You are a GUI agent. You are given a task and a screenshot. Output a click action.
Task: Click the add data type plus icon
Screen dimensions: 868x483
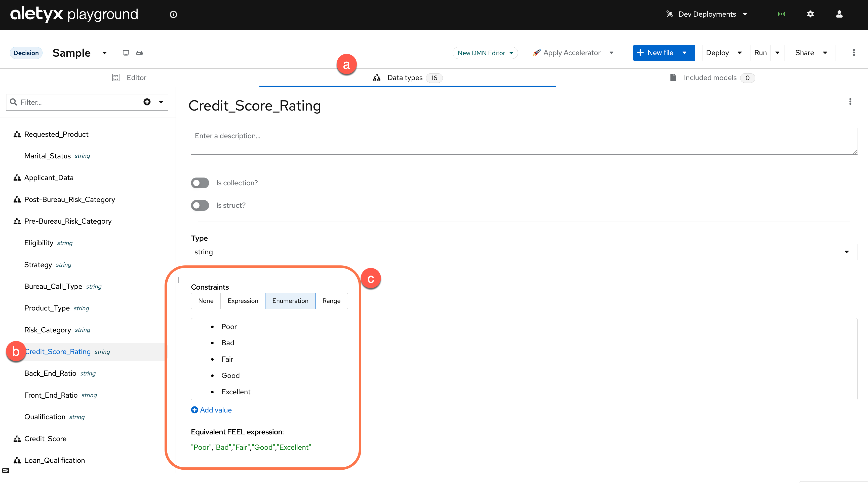tap(147, 102)
